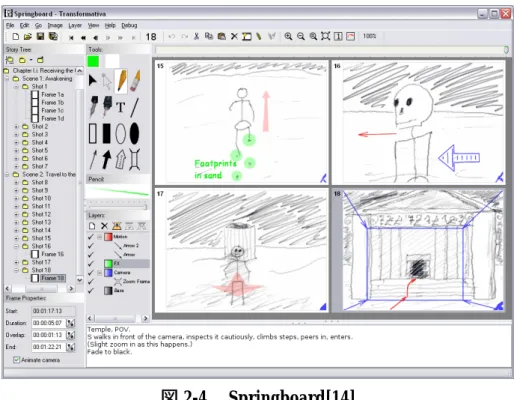The image size is (514, 400).
Task: Click the Paste icon in toolbar
Action: click(x=222, y=36)
